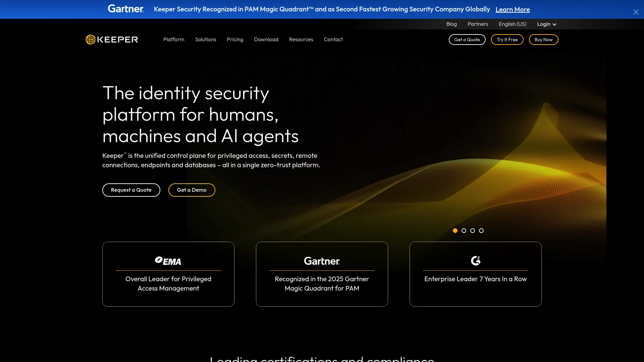Open the Resources menu
This screenshot has width=644, height=362.
301,40
